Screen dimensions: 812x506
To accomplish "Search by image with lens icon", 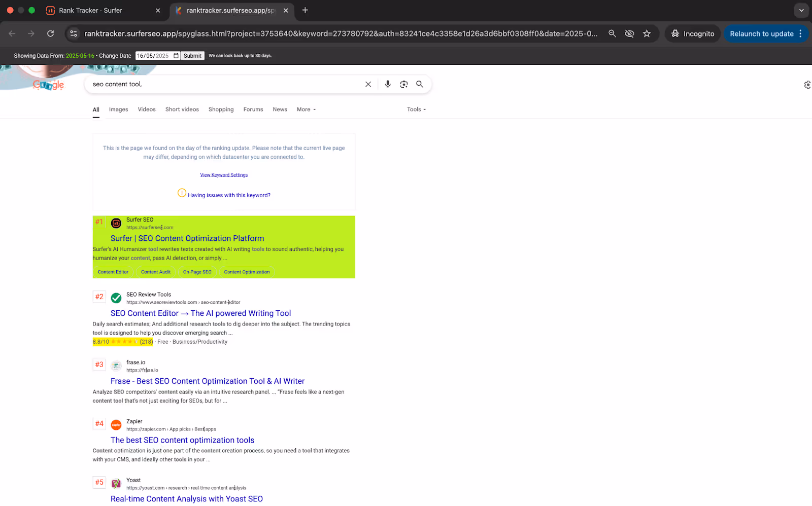I will [404, 84].
